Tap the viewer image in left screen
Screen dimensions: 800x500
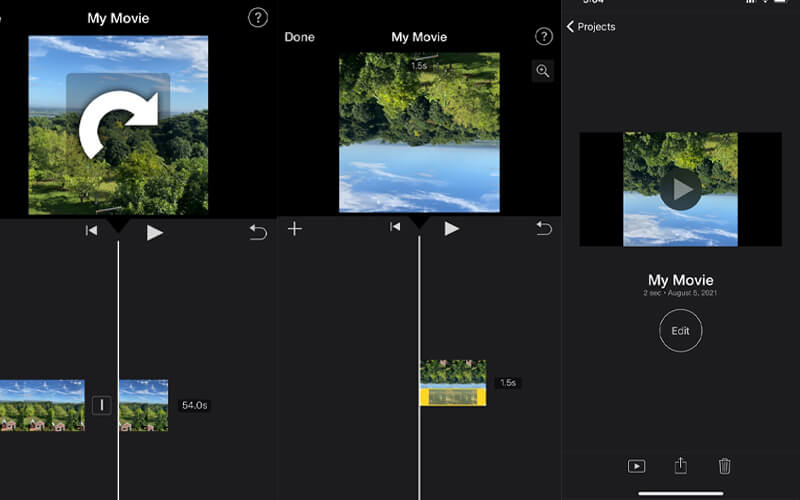click(x=118, y=125)
